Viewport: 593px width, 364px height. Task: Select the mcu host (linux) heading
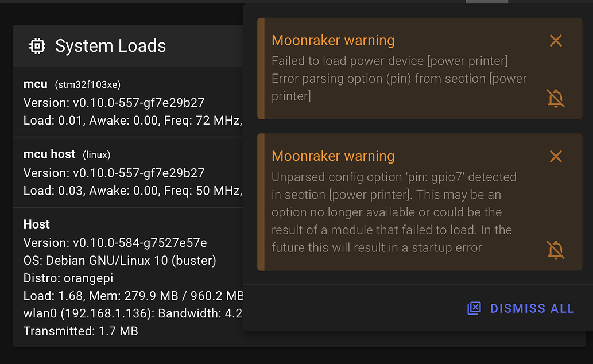click(x=67, y=154)
